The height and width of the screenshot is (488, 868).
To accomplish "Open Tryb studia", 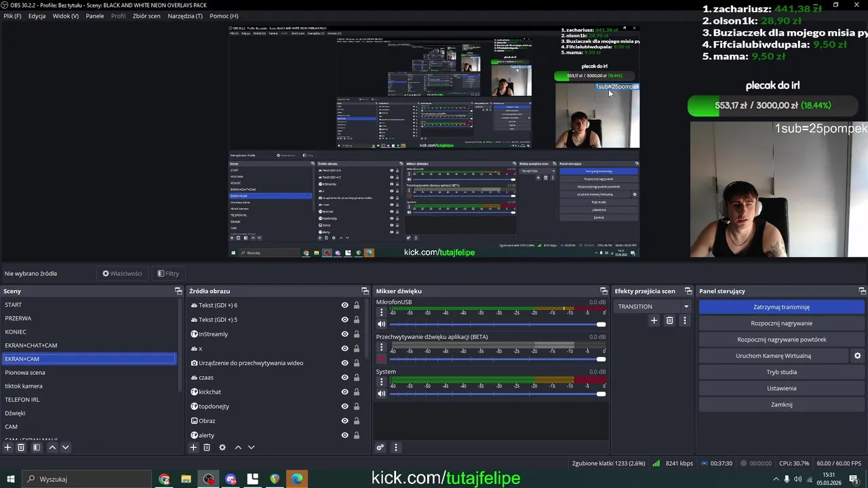I will tap(781, 372).
